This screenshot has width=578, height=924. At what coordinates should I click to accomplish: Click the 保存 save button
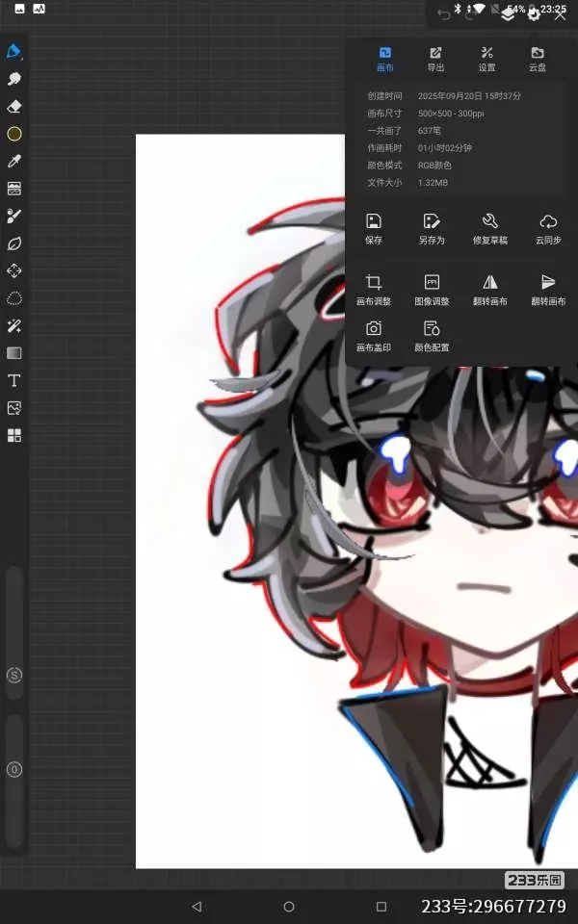[374, 229]
